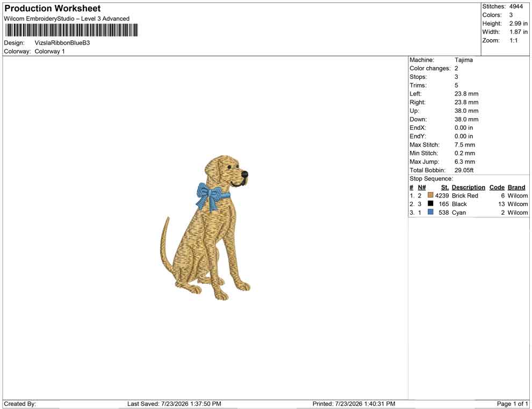Viewport: 532px width, 409px height.
Task: Click the Black thread color swatch
Action: coord(430,203)
